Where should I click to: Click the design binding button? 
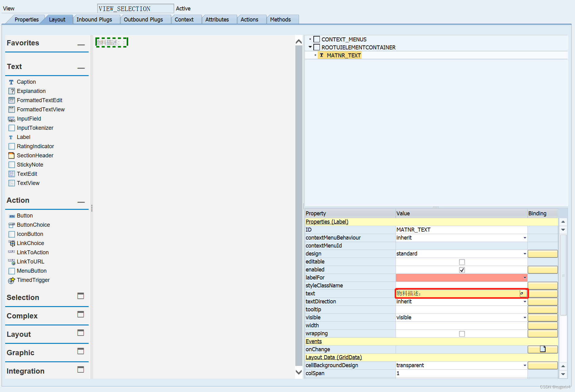542,254
